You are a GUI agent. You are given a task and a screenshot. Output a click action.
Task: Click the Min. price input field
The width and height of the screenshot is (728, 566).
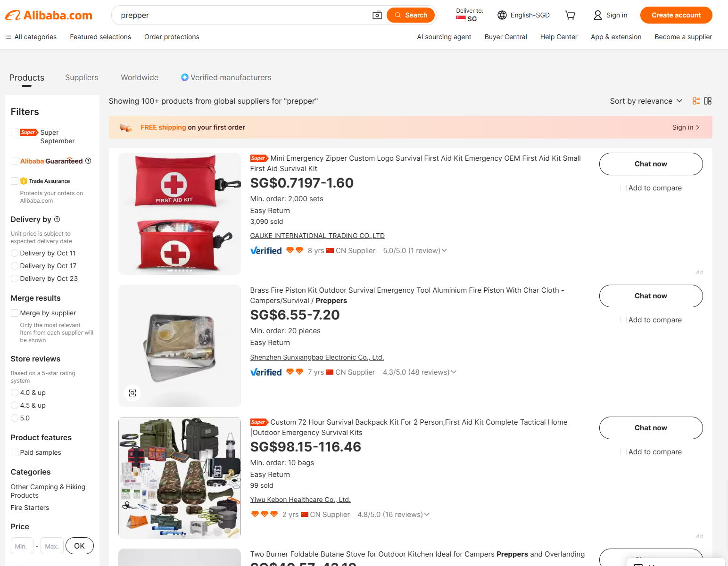[x=22, y=546]
